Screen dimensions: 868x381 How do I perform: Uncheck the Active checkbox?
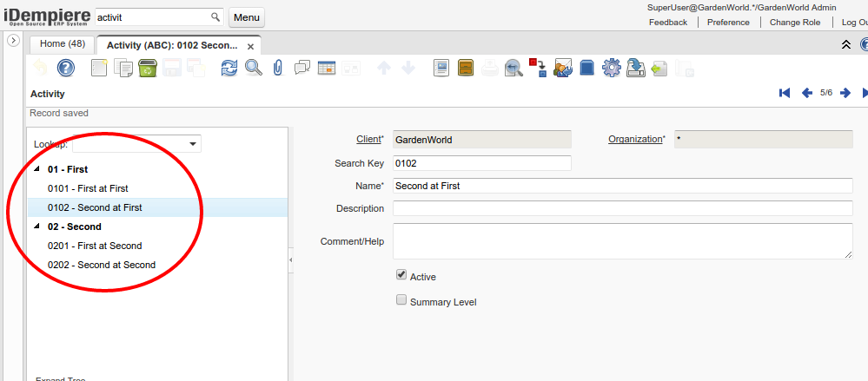pyautogui.click(x=401, y=275)
